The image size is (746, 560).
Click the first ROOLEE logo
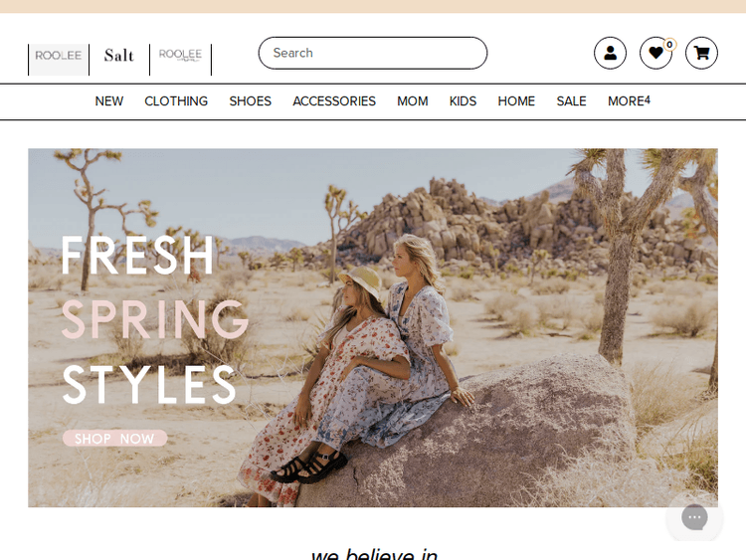click(x=59, y=57)
